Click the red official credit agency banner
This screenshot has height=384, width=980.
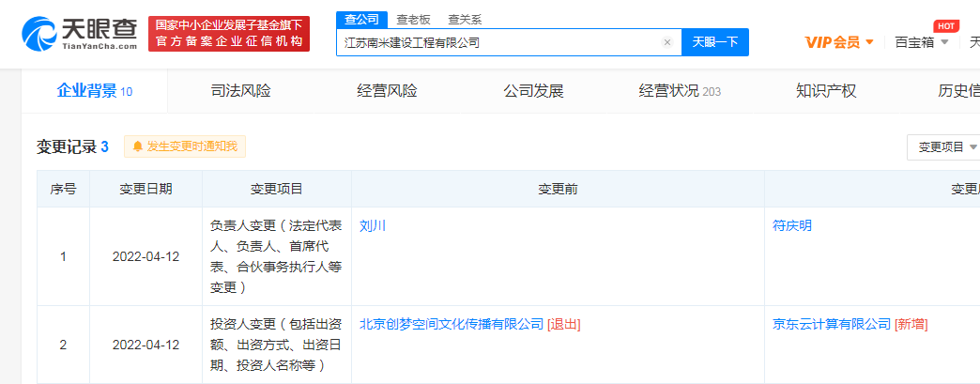click(229, 34)
